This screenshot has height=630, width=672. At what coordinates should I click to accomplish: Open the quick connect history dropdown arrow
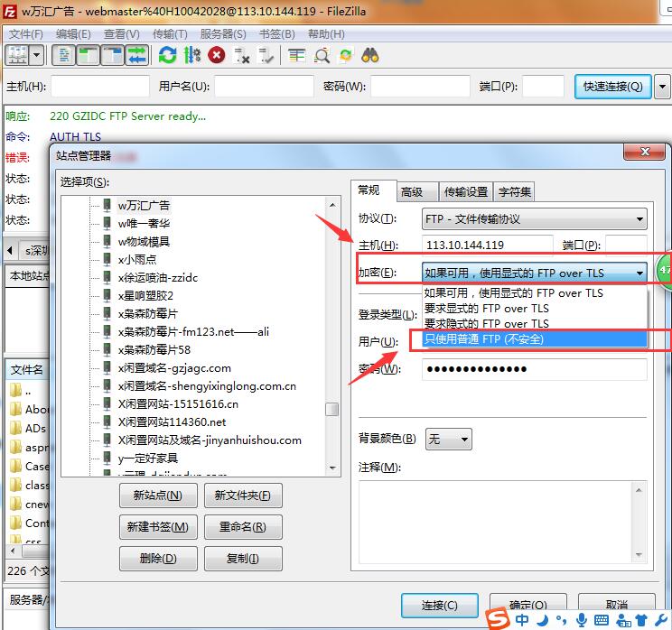(663, 87)
